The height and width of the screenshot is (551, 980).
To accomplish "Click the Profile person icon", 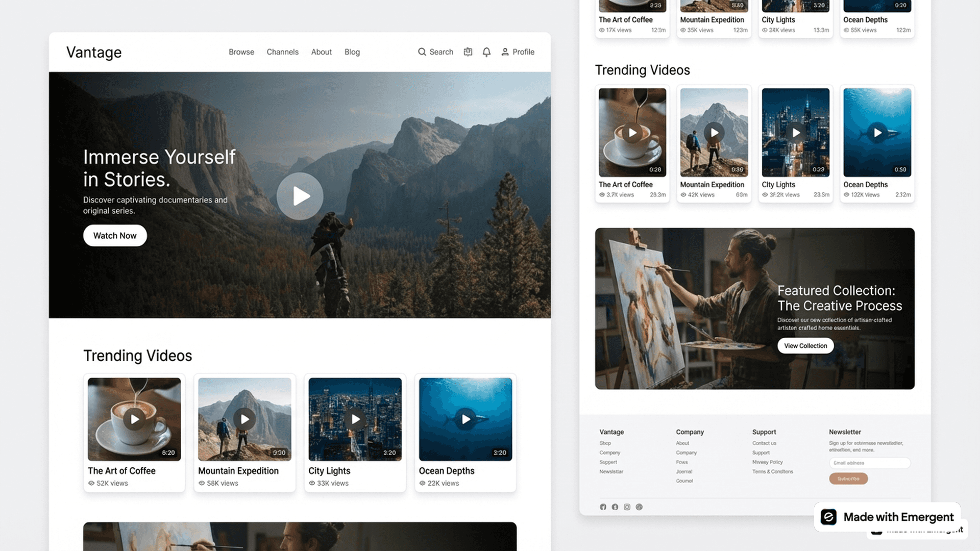I will click(x=505, y=52).
